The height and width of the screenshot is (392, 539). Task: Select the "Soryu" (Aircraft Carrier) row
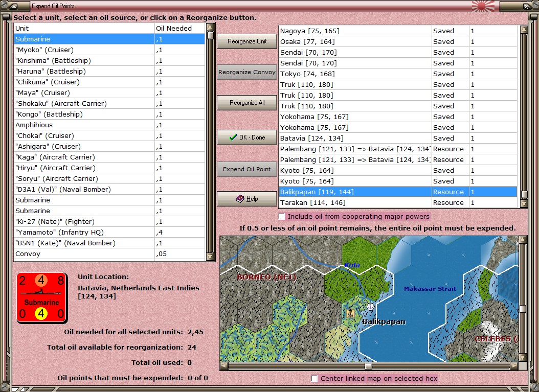[x=109, y=179]
